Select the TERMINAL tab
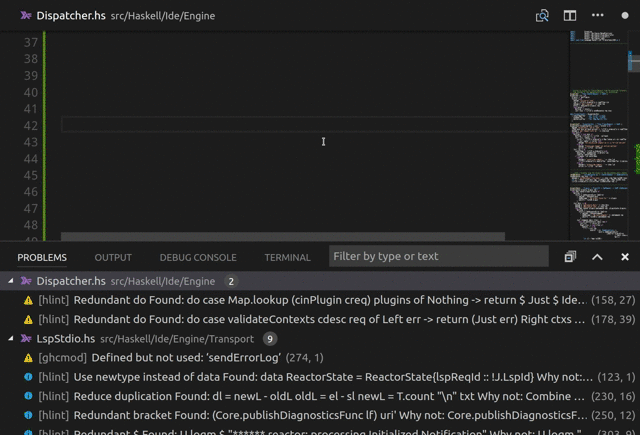The image size is (640, 435). (x=287, y=257)
